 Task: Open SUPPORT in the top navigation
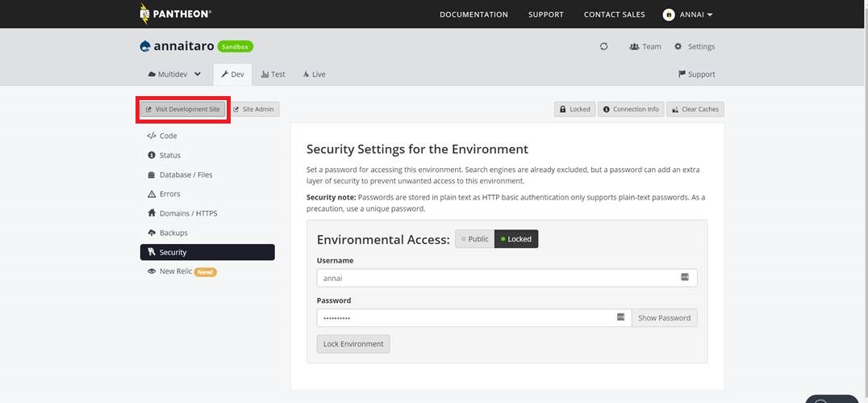[x=546, y=15]
